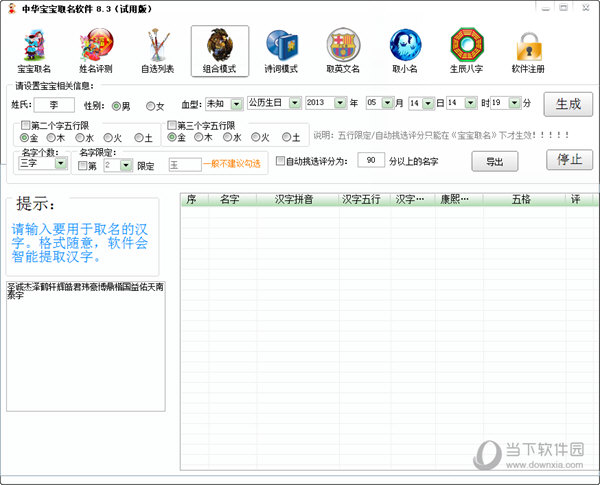Open the 取小名 nickname icon
600x485 pixels.
coord(405,51)
